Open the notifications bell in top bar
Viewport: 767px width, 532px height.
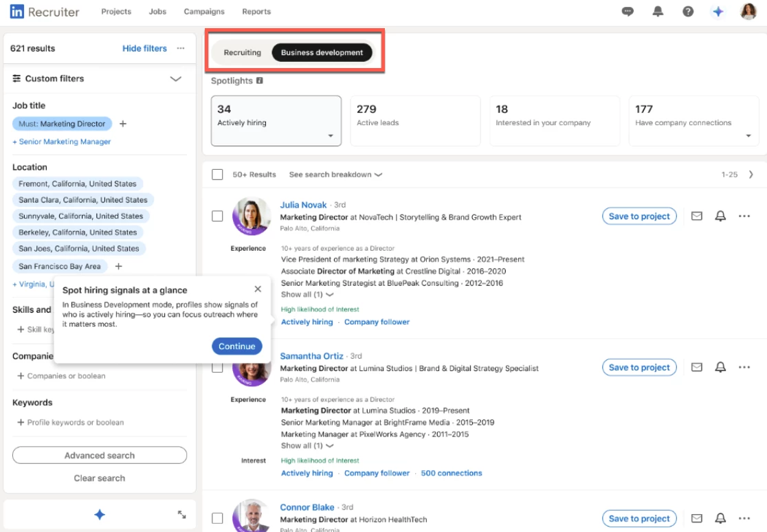point(658,11)
